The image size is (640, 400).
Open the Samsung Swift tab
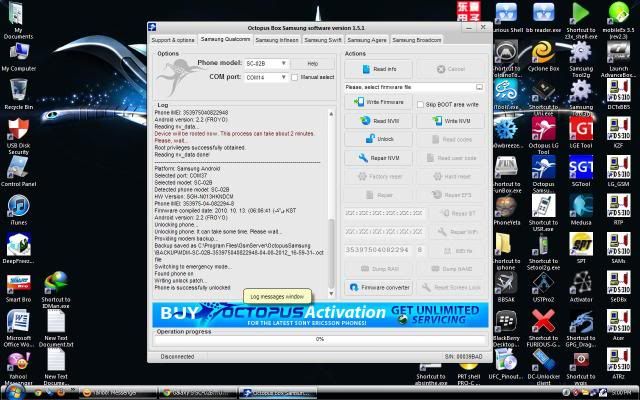pyautogui.click(x=323, y=40)
